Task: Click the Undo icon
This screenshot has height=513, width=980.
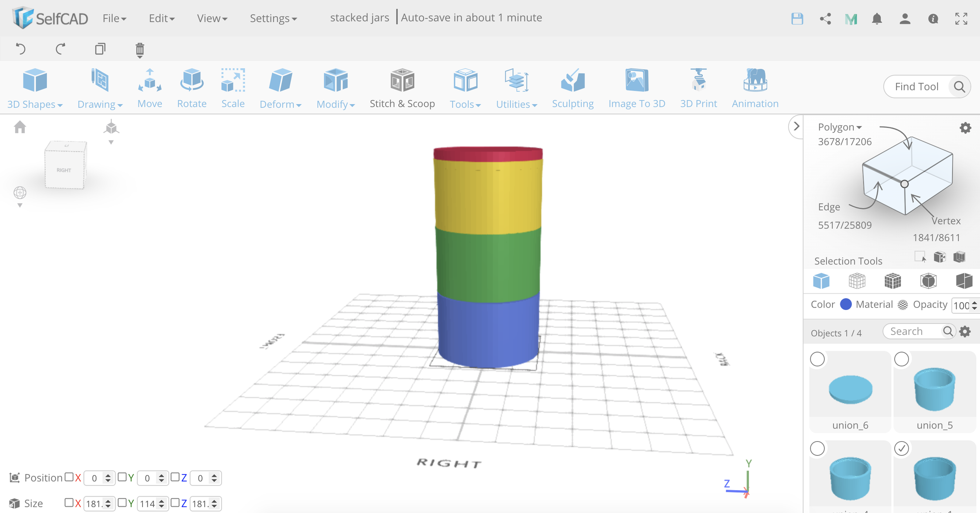Action: pyautogui.click(x=21, y=49)
